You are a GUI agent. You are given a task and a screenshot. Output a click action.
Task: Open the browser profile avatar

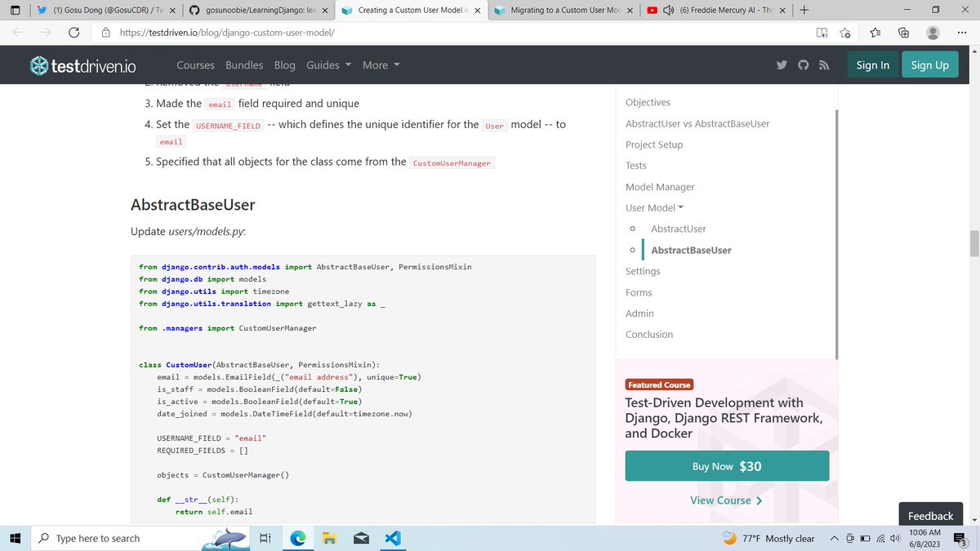(x=933, y=33)
